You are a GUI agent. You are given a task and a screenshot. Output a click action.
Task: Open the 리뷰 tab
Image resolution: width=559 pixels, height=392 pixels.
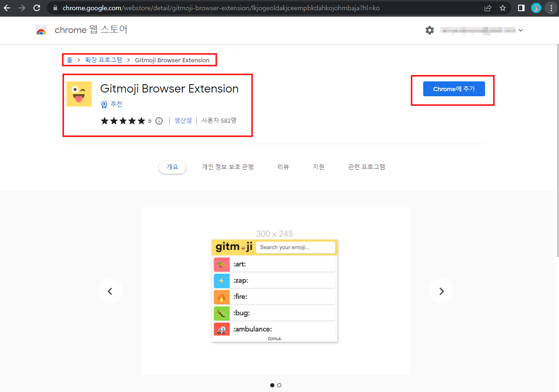283,167
